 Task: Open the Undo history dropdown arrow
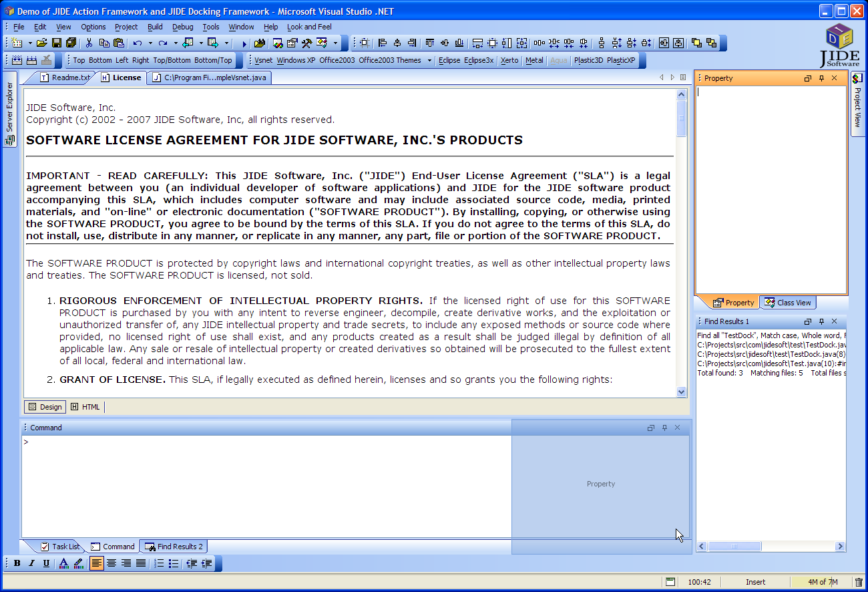tap(150, 43)
